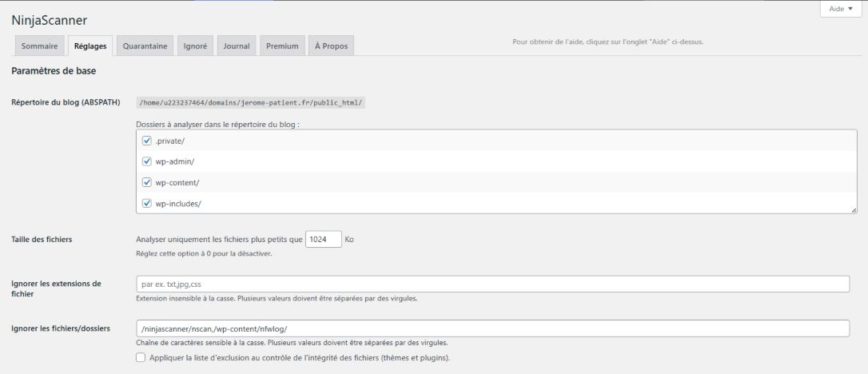Viewport: 868px width, 374px height.
Task: Click the folder list resize handle
Action: tap(854, 210)
